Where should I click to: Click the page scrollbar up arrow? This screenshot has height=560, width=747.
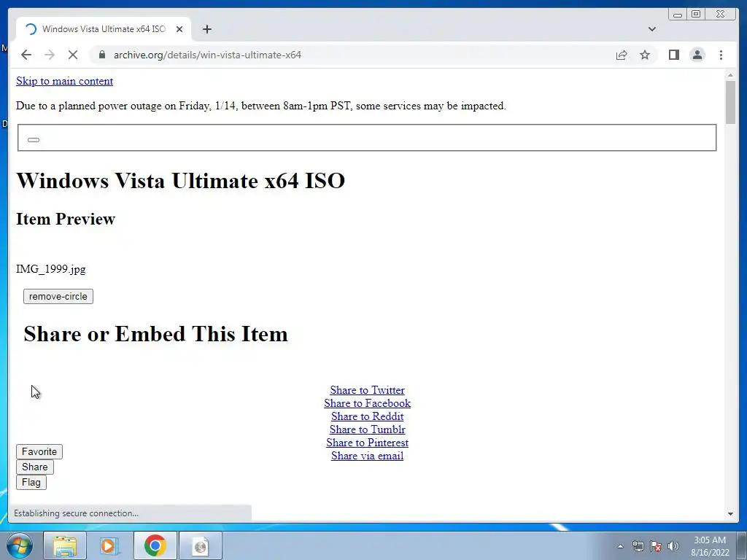tap(730, 75)
